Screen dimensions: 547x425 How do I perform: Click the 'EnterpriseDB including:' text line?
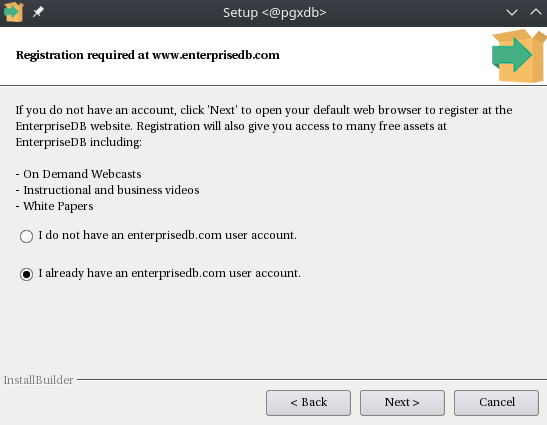(x=78, y=142)
